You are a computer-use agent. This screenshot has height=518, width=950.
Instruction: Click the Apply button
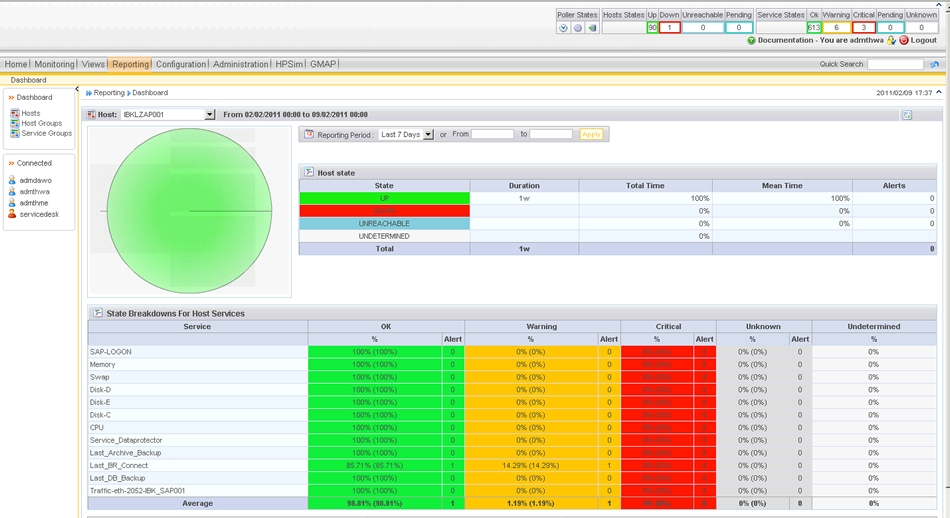591,134
